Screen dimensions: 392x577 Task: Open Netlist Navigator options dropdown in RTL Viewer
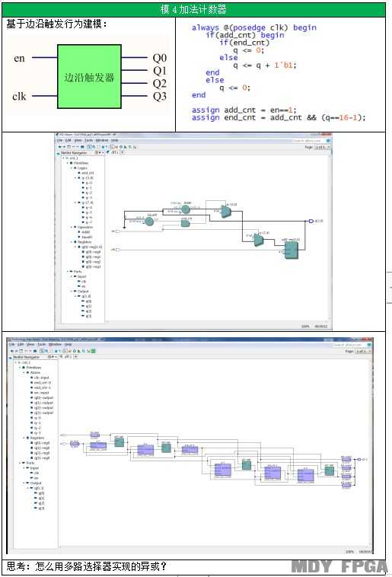[x=99, y=152]
